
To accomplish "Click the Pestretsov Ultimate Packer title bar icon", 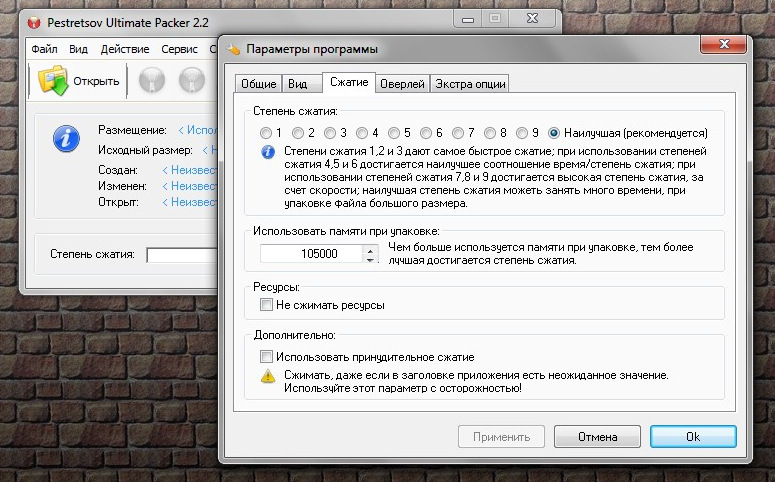I will coord(34,23).
